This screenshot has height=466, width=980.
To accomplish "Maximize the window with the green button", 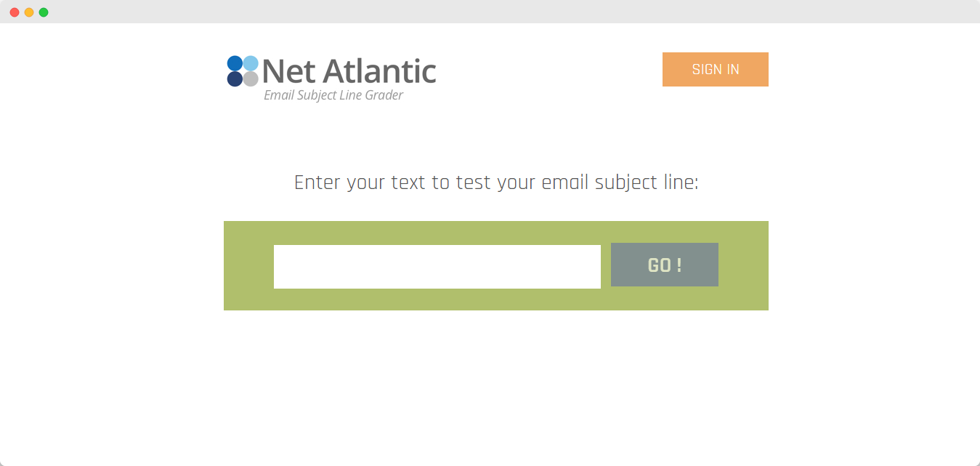I will pos(44,12).
